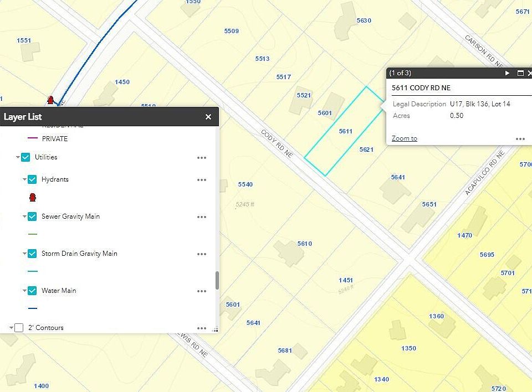Image resolution: width=532 pixels, height=392 pixels.
Task: Show next feature in popup
Action: point(507,73)
